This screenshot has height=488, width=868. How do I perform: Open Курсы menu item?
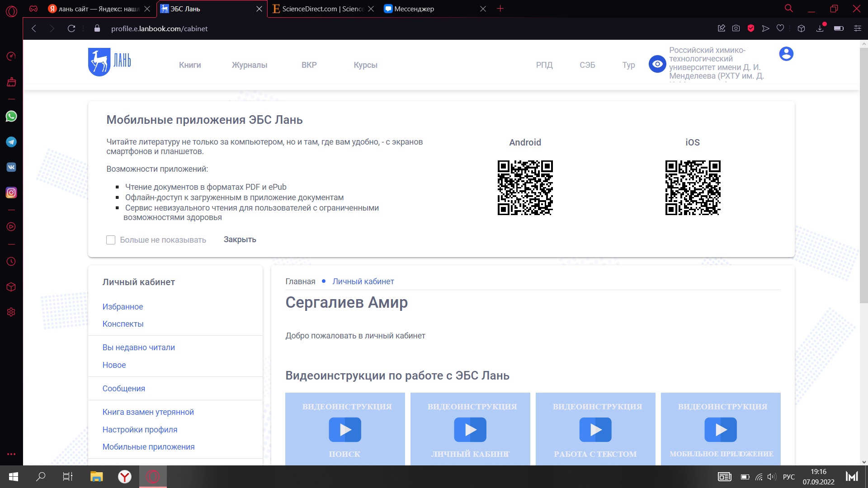[x=366, y=65]
